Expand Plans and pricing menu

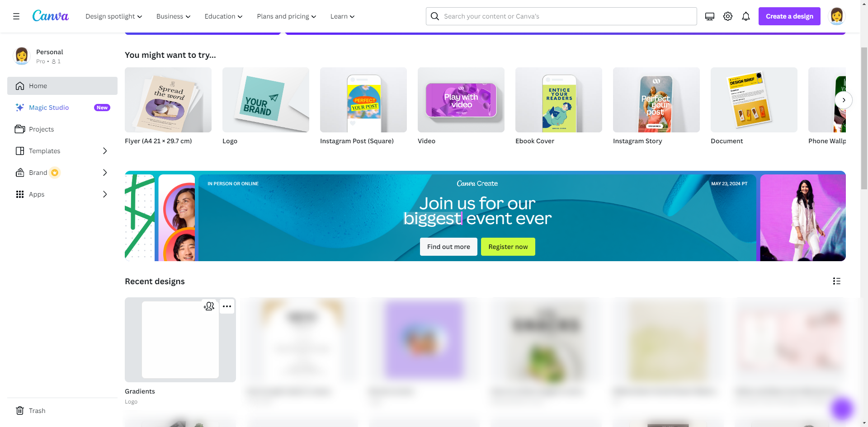[x=287, y=16]
